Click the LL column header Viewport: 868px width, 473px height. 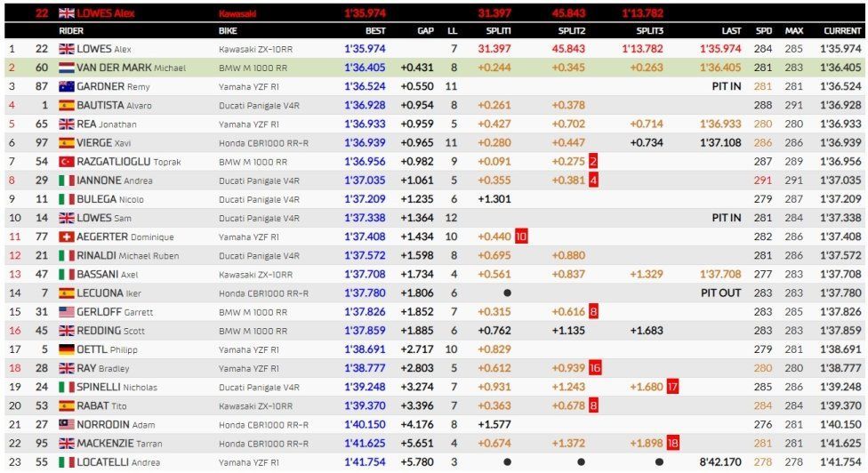coord(453,31)
